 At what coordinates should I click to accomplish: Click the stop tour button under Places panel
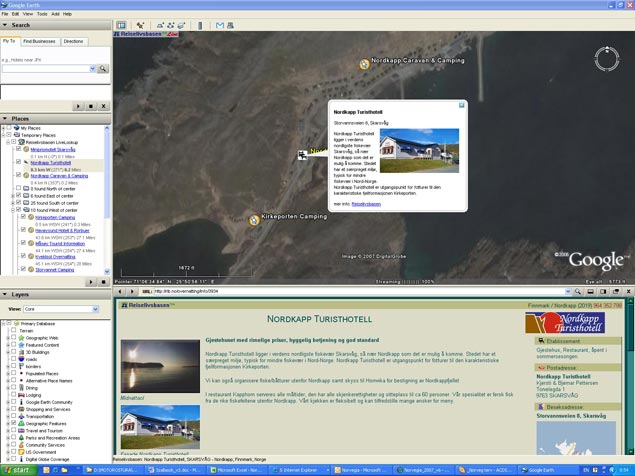[x=104, y=282]
